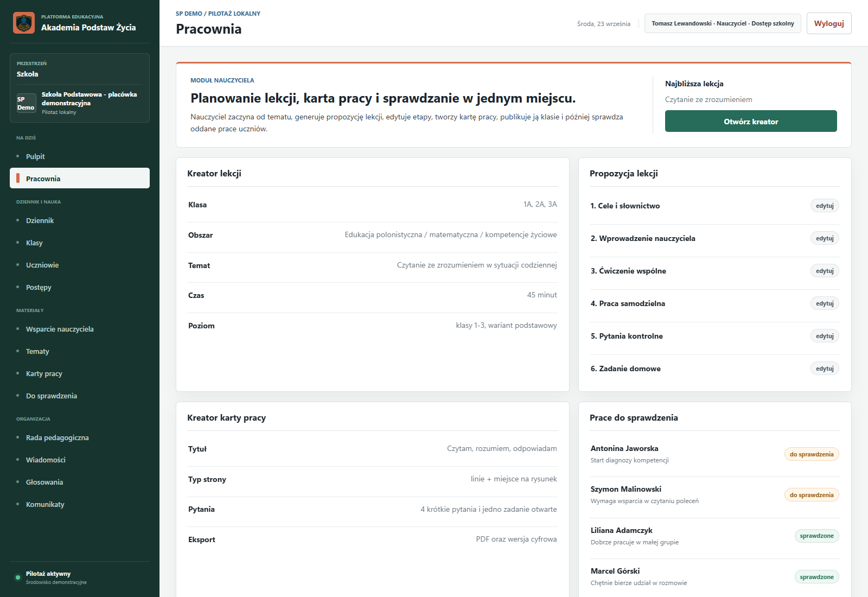Click the Klasa value 1A, 2A, 3A

[540, 204]
